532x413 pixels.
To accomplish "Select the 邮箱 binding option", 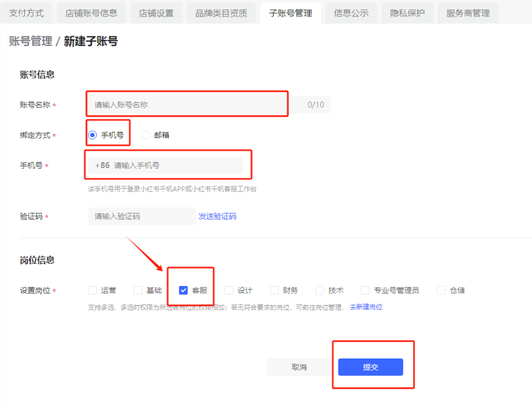I will (145, 135).
